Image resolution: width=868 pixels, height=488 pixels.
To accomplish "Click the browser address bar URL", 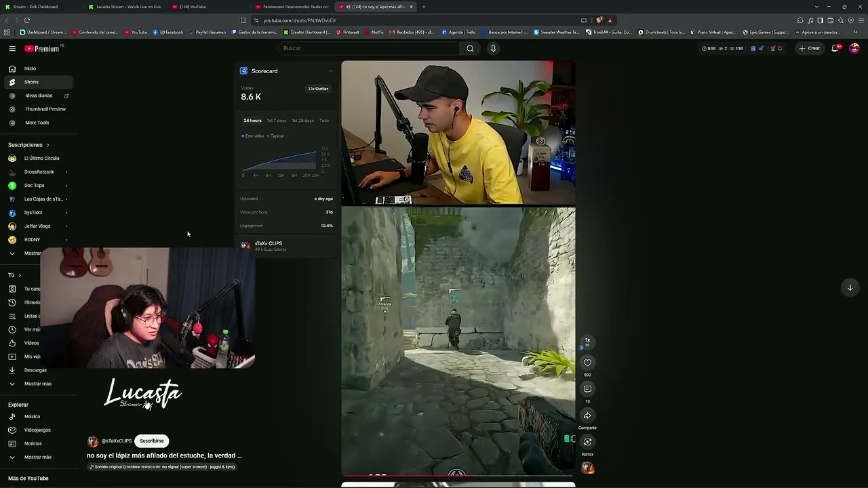I will pos(300,20).
